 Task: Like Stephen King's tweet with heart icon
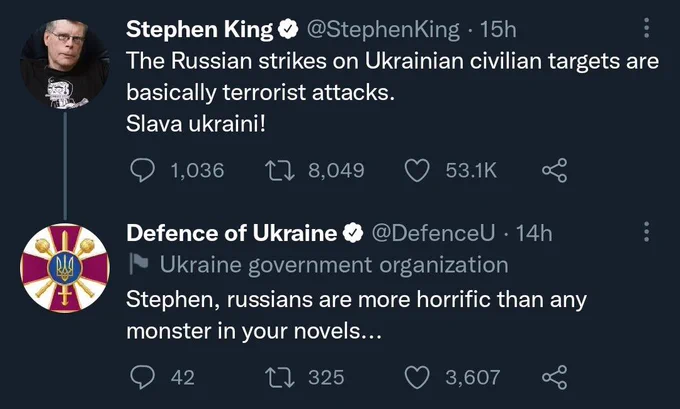417,170
